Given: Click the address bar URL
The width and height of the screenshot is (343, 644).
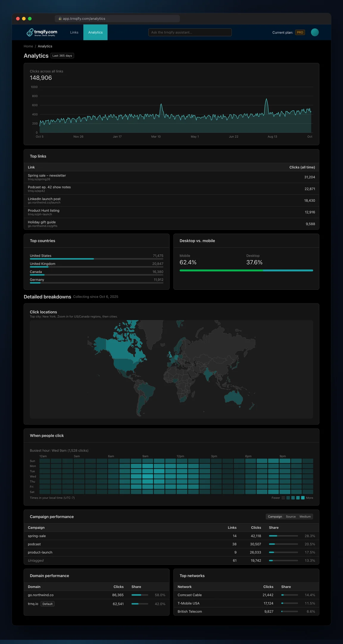Looking at the screenshot, I should pyautogui.click(x=84, y=18).
